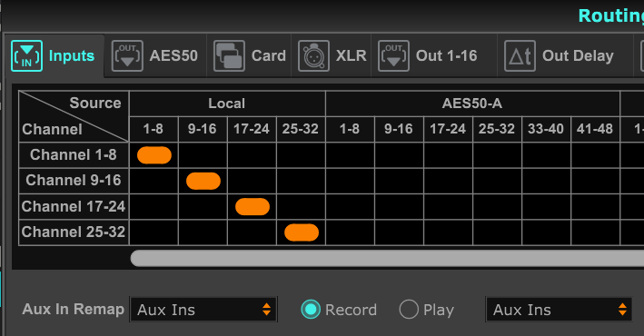Click the Local 25-32 column header
Image resolution: width=644 pixels, height=336 pixels.
(301, 129)
